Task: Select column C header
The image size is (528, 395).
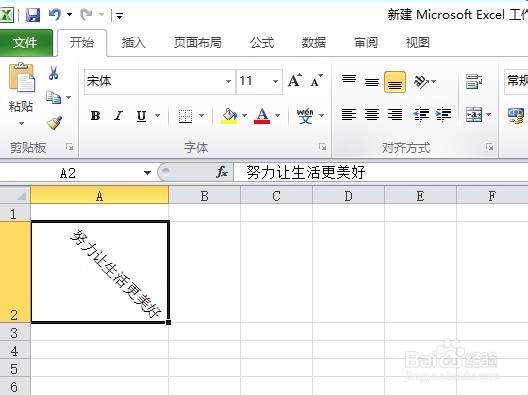Action: tap(276, 196)
